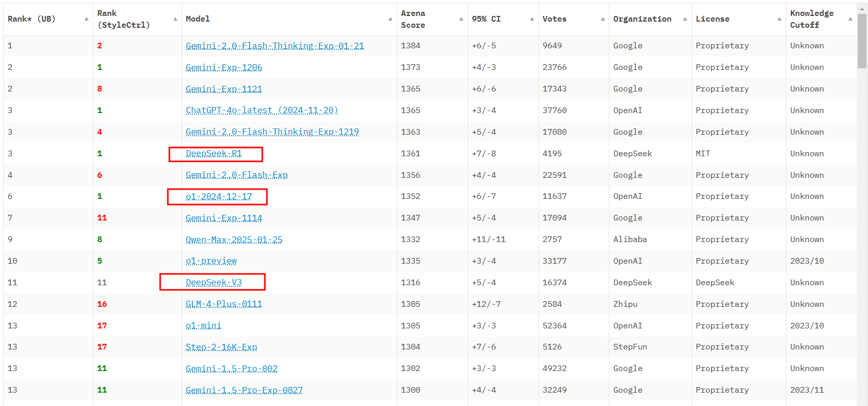Open ChatGPT-4o-latest (2024-11-20) link
The height and width of the screenshot is (406, 868).
coord(262,110)
